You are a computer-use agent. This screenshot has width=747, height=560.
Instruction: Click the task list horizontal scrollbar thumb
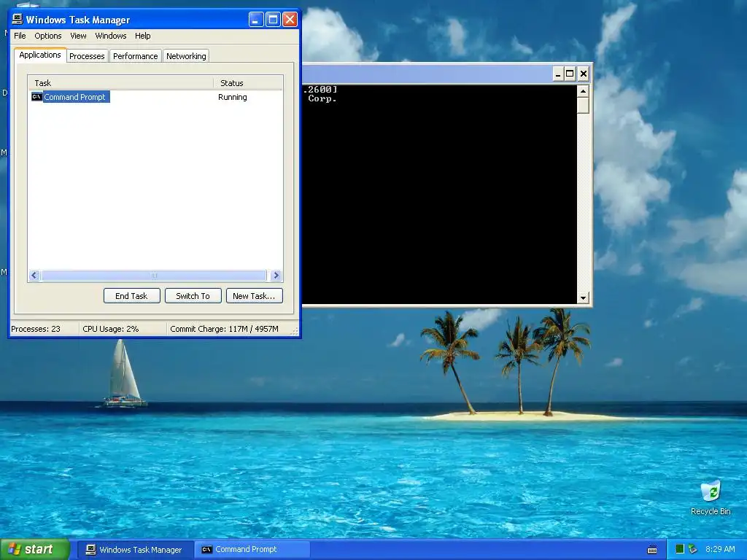coord(154,275)
